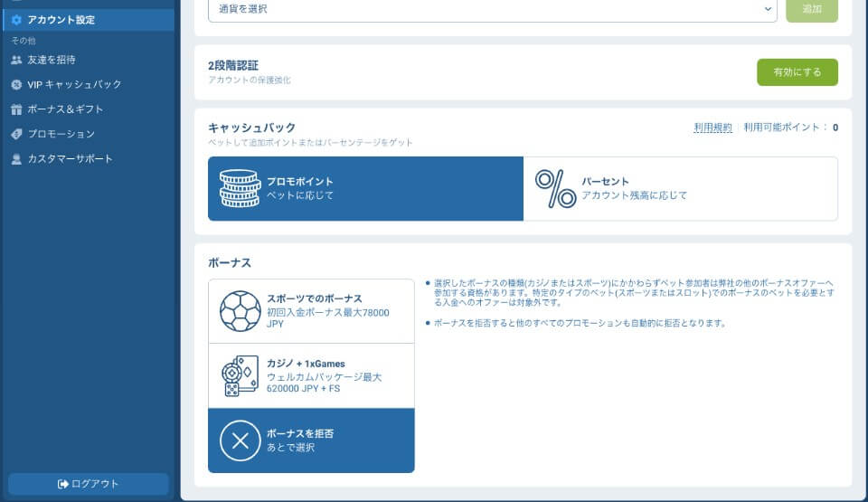Click the キャッシュバック section heading

[252, 128]
